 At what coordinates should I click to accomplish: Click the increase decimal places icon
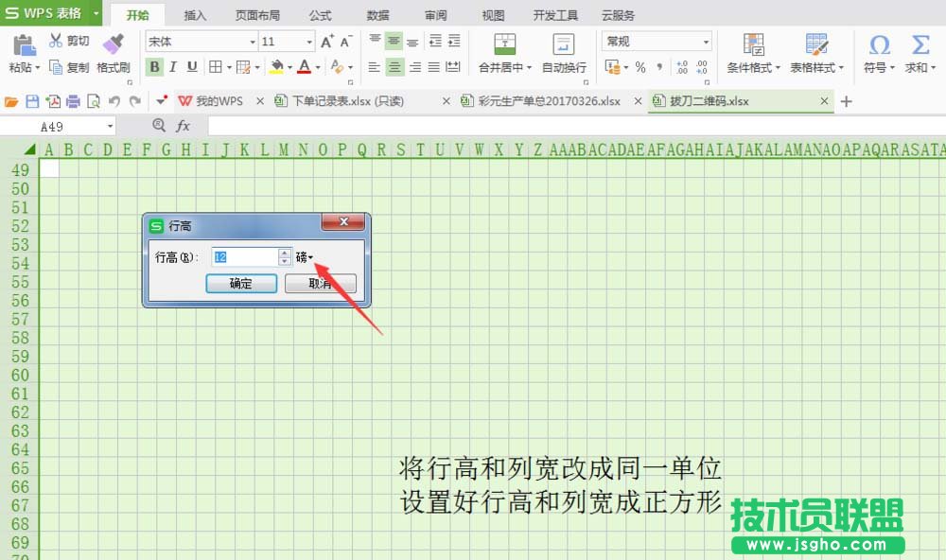681,66
